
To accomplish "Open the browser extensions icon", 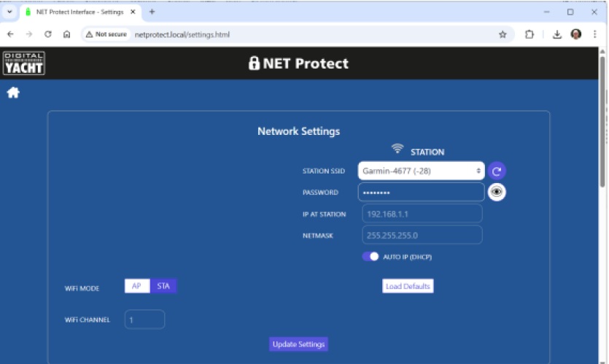I will pyautogui.click(x=530, y=34).
